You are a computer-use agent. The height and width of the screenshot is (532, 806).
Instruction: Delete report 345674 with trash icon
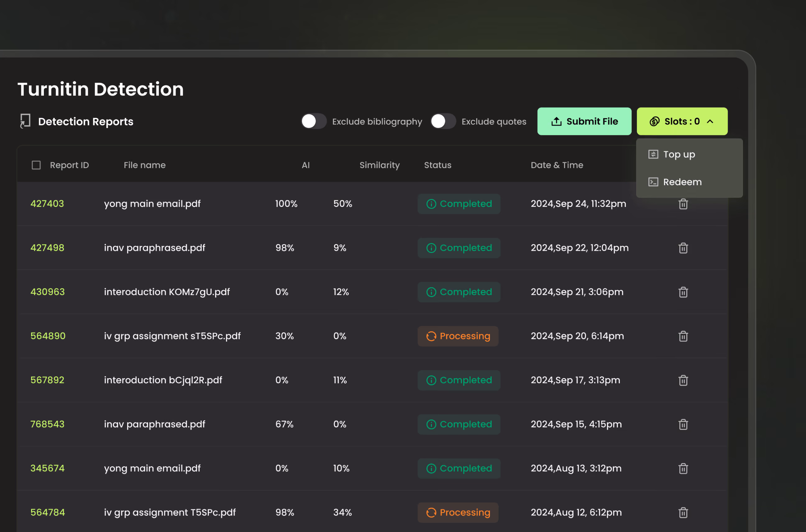pos(683,469)
